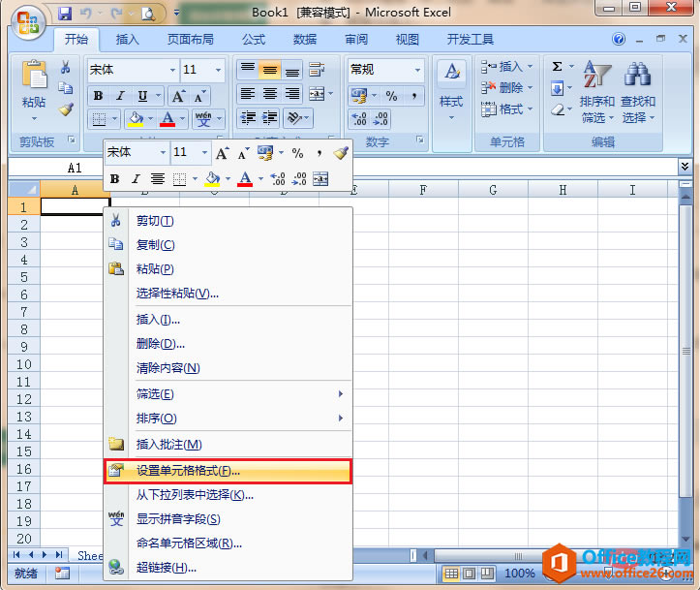Increase decimal places in ribbon
The image size is (700, 590).
click(359, 119)
